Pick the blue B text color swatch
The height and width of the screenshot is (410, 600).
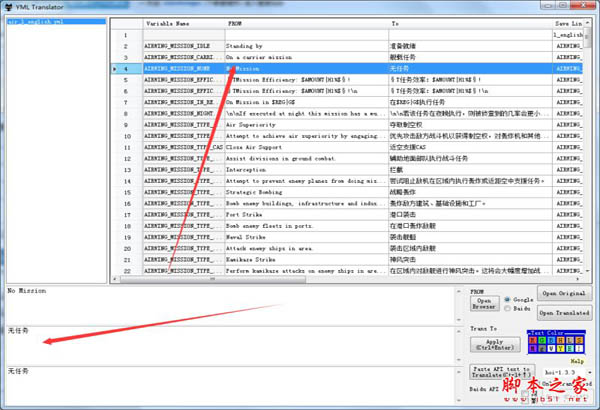[x=551, y=340]
